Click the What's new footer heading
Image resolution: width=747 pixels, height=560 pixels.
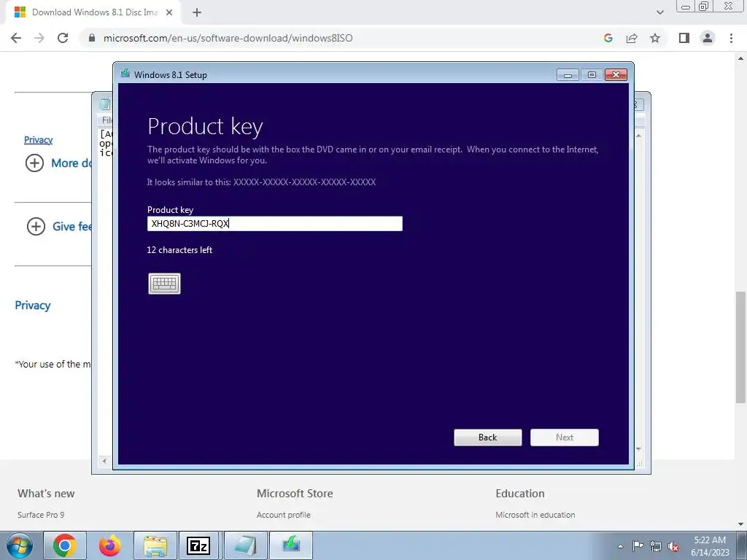point(46,494)
